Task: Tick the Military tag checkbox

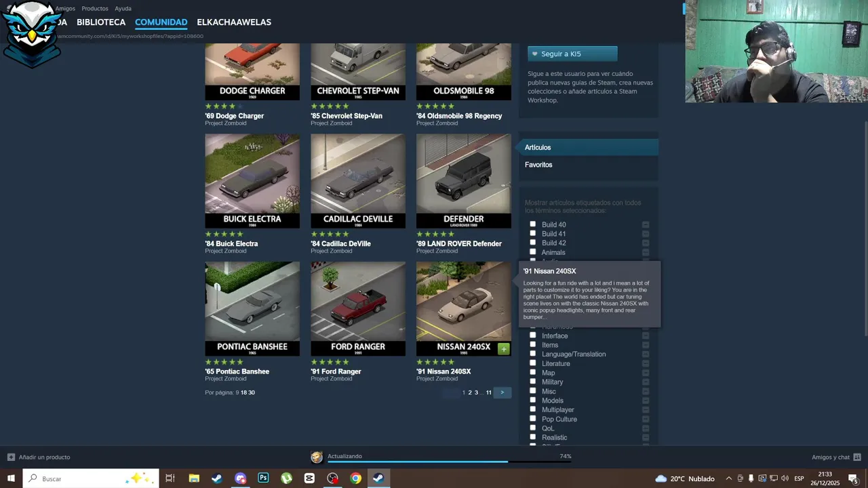Action: point(532,382)
